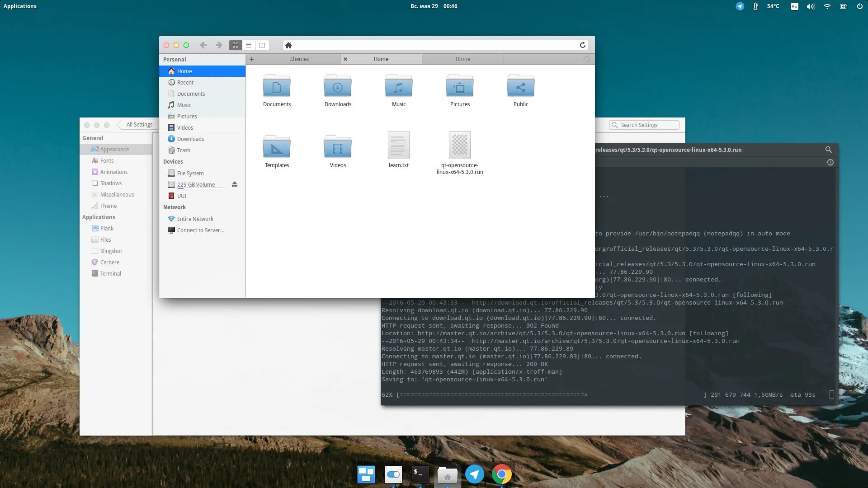Launch Google Chrome from the dock
The image size is (868, 488).
pos(501,474)
